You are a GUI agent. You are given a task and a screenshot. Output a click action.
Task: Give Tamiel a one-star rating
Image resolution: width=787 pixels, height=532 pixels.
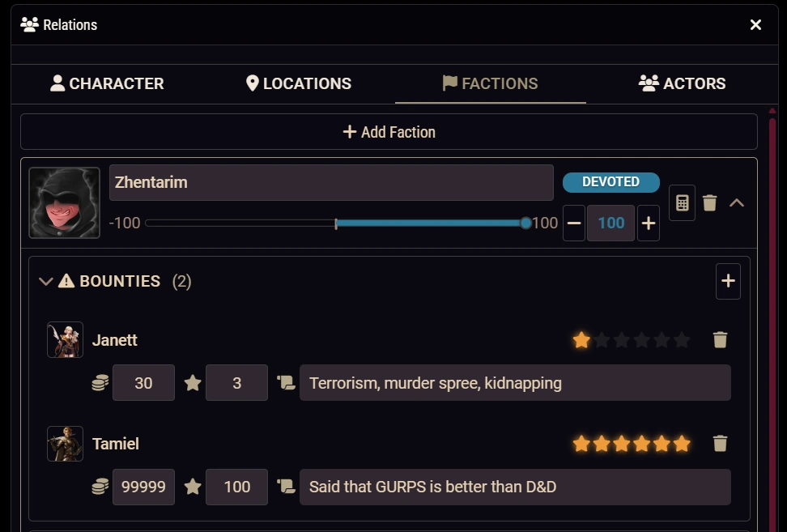point(581,444)
